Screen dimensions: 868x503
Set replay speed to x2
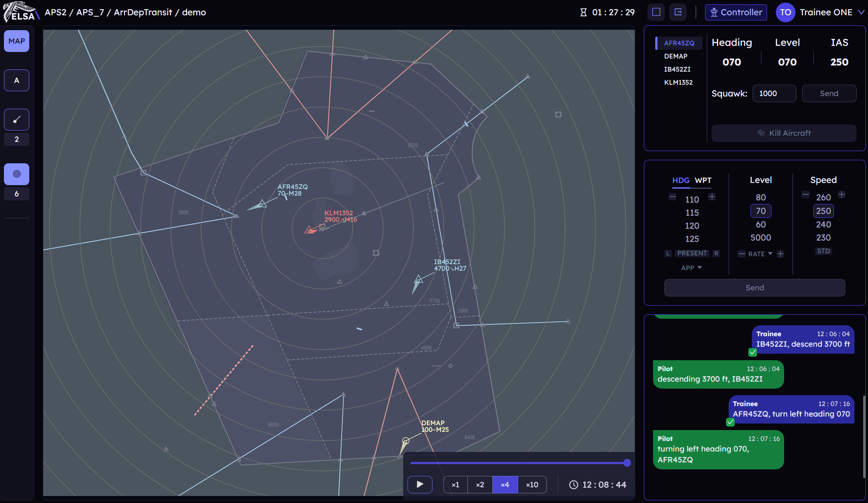pos(480,485)
